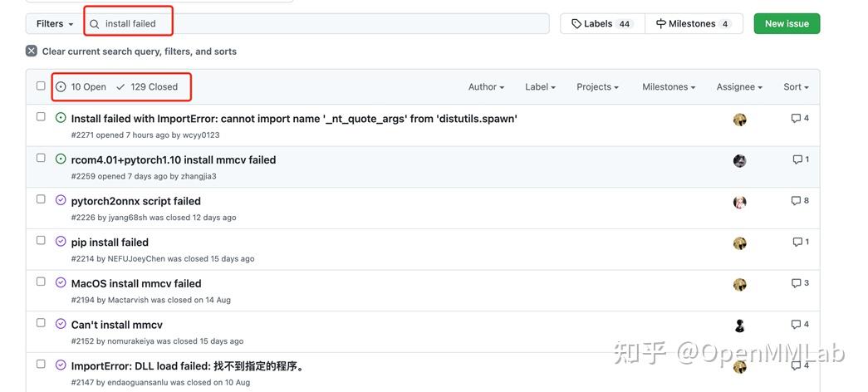Click the closed issue icon beside pytorch2onnx script failed
868x392 pixels.
tap(61, 200)
